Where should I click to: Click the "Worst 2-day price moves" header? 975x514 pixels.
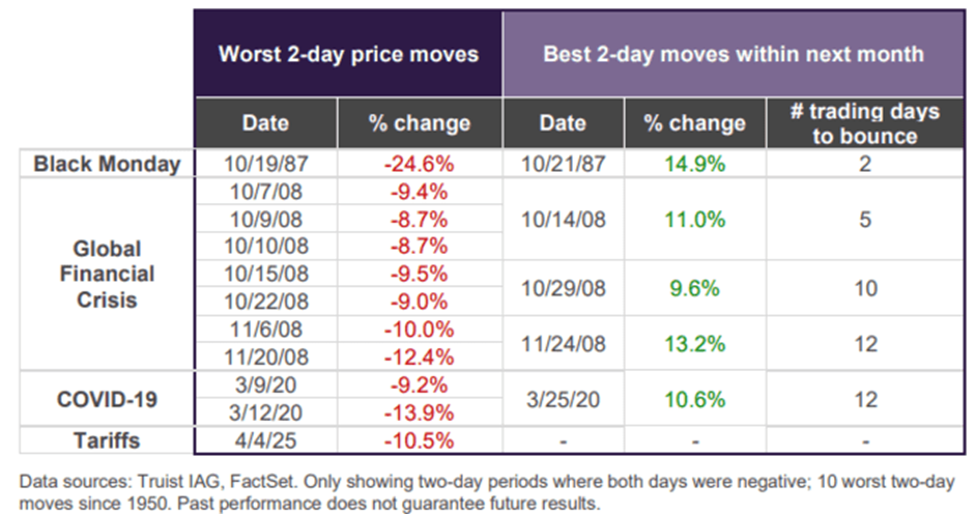pyautogui.click(x=347, y=53)
